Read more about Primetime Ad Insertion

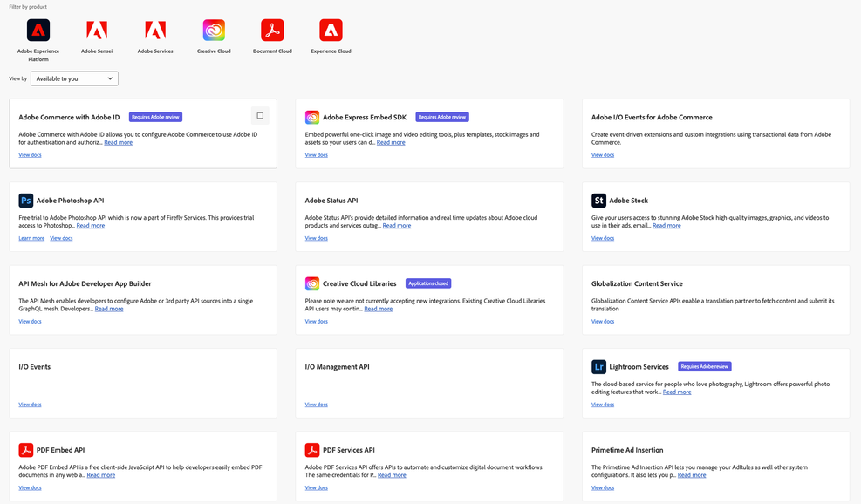pyautogui.click(x=692, y=475)
